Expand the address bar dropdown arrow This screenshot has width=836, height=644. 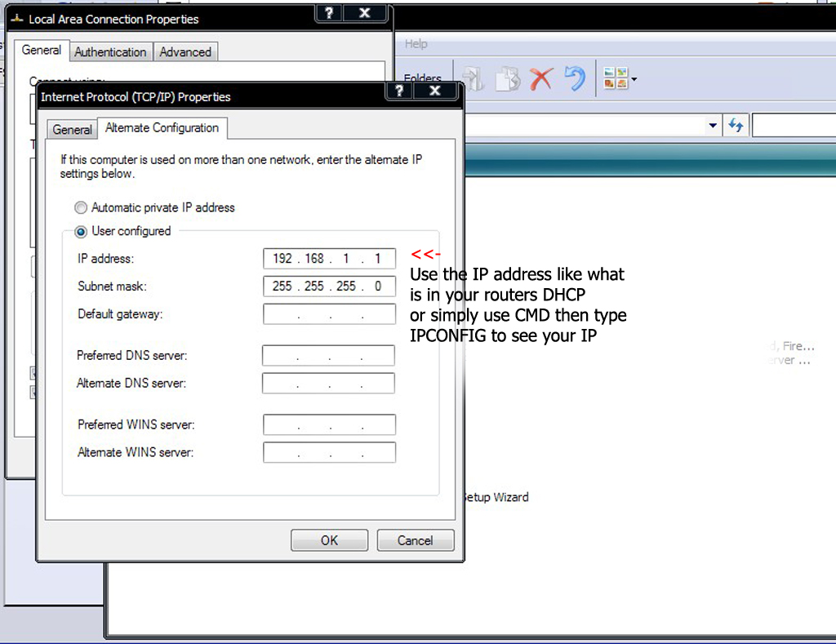pos(712,126)
